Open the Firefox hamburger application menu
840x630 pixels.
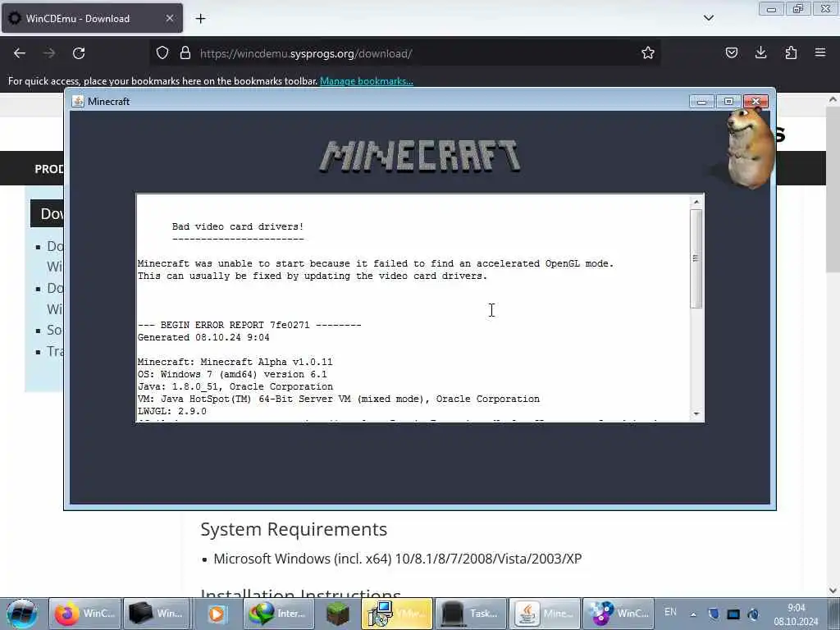pyautogui.click(x=820, y=52)
